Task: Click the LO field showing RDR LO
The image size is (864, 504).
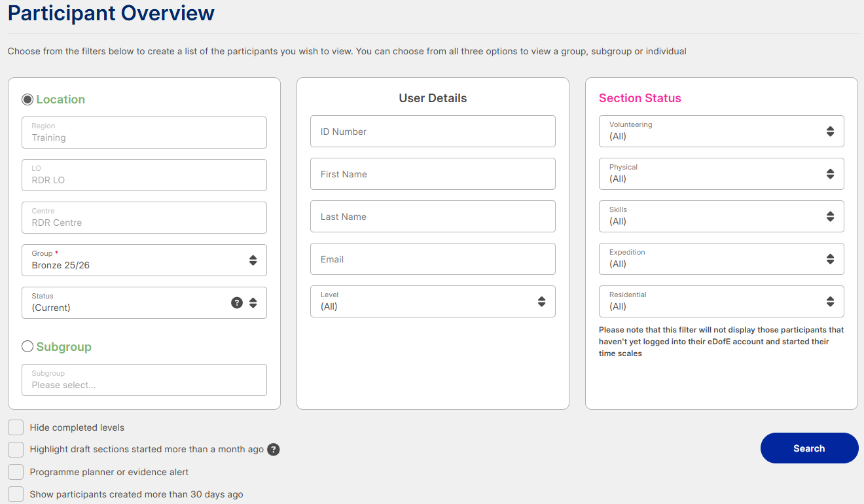Action: [144, 175]
